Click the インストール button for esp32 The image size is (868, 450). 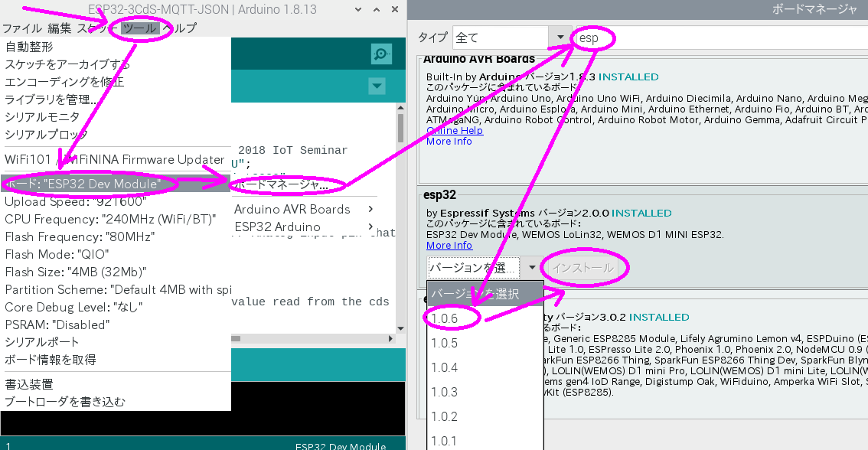coord(583,268)
